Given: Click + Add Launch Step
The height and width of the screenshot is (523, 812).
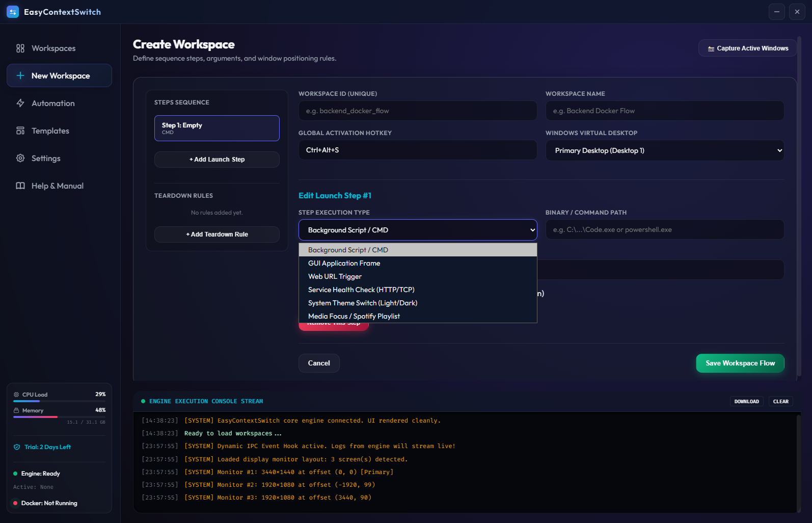Looking at the screenshot, I should (x=217, y=160).
